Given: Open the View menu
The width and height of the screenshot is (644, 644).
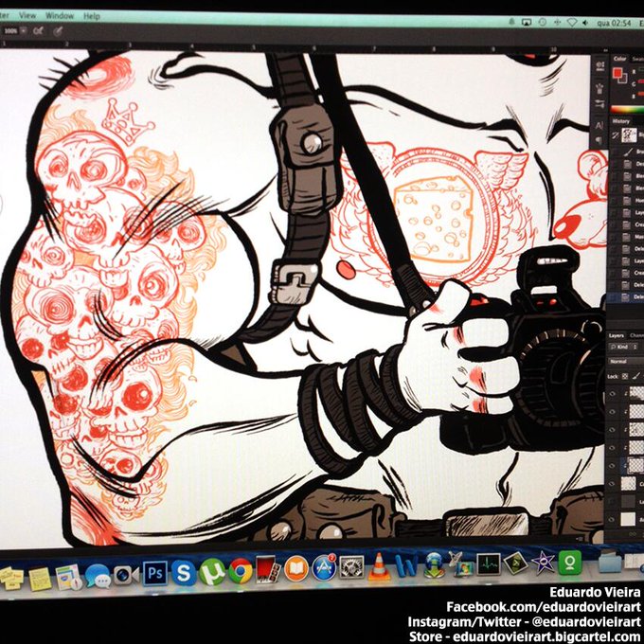Looking at the screenshot, I should tap(27, 15).
